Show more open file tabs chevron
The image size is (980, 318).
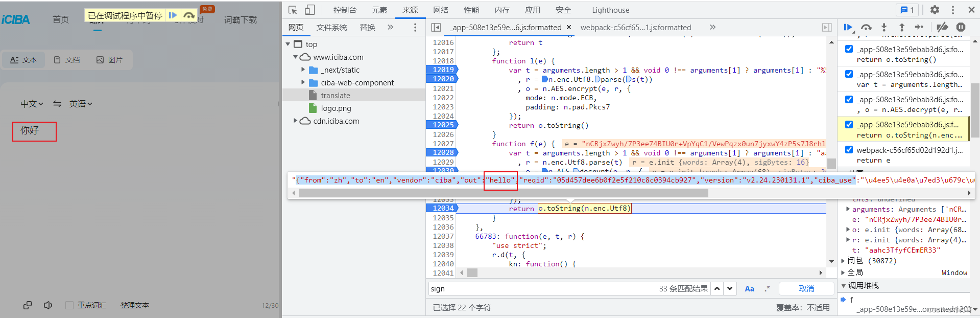712,27
